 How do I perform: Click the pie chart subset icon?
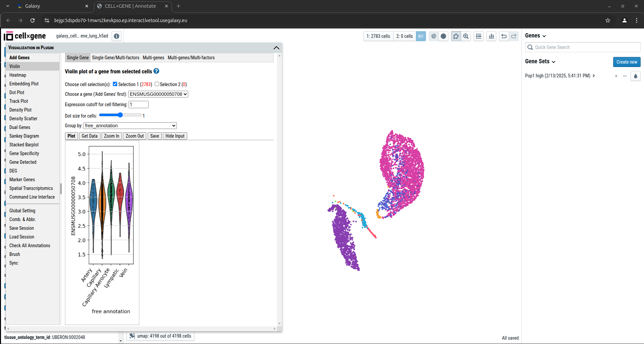(x=434, y=36)
